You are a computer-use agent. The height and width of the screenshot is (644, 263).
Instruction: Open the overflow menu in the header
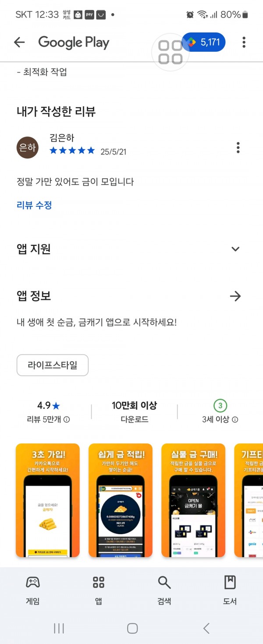244,42
